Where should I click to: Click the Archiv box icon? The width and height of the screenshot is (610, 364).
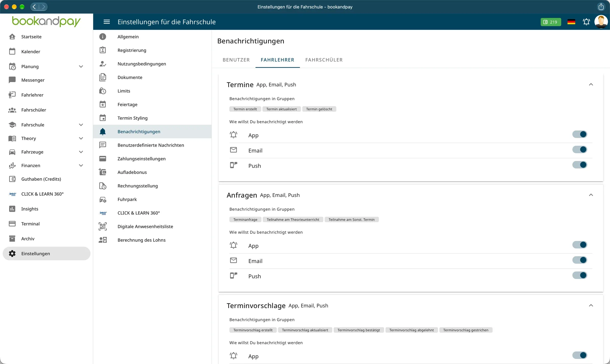click(x=12, y=239)
